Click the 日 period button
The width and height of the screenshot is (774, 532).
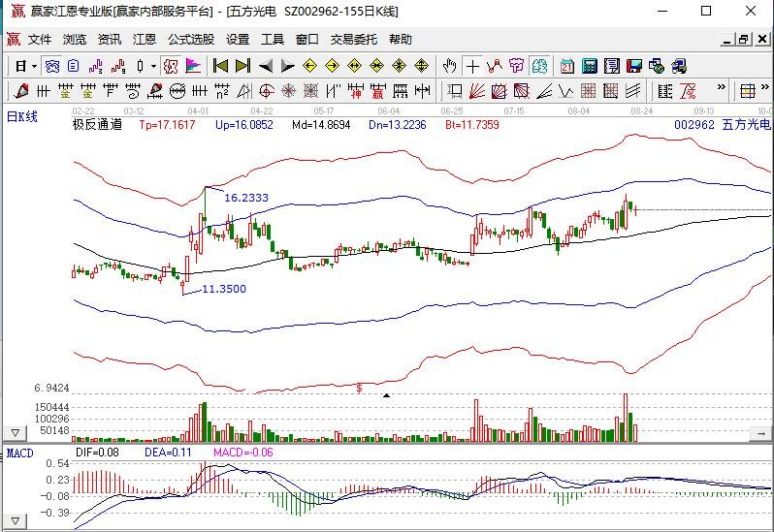pyautogui.click(x=20, y=66)
